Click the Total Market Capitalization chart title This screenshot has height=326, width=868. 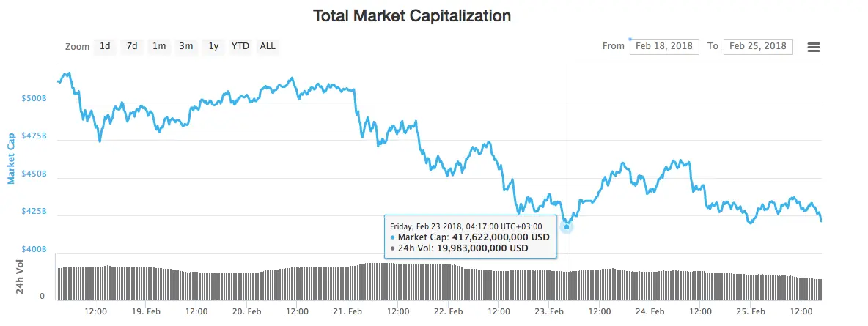coord(412,15)
